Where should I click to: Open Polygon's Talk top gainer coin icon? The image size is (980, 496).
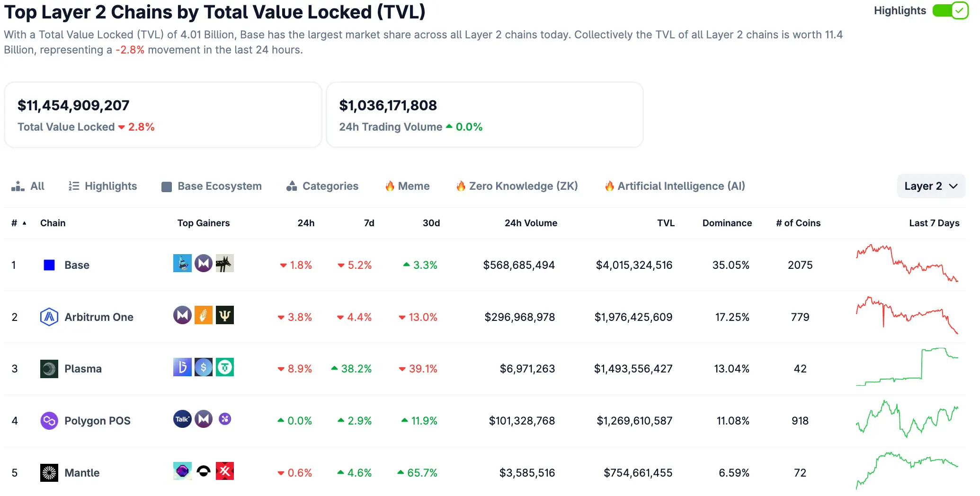[182, 419]
